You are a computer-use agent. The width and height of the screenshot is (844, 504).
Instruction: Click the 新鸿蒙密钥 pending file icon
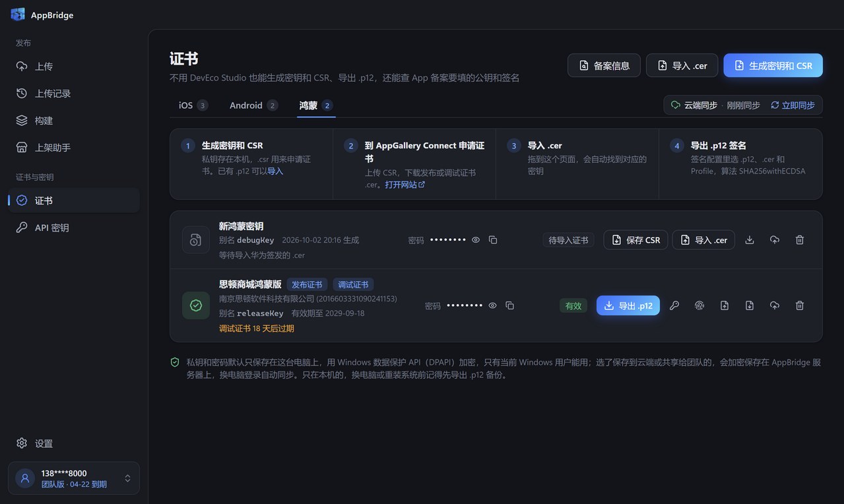pyautogui.click(x=196, y=240)
